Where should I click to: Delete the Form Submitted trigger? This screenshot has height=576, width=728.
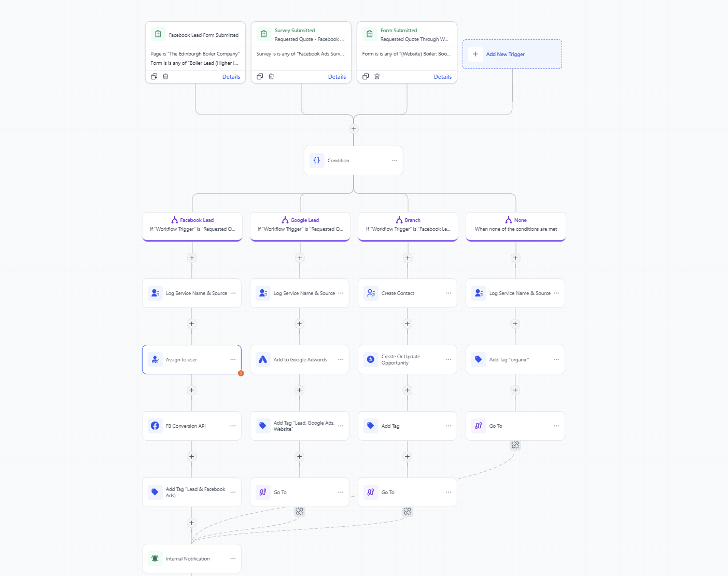[x=377, y=76]
